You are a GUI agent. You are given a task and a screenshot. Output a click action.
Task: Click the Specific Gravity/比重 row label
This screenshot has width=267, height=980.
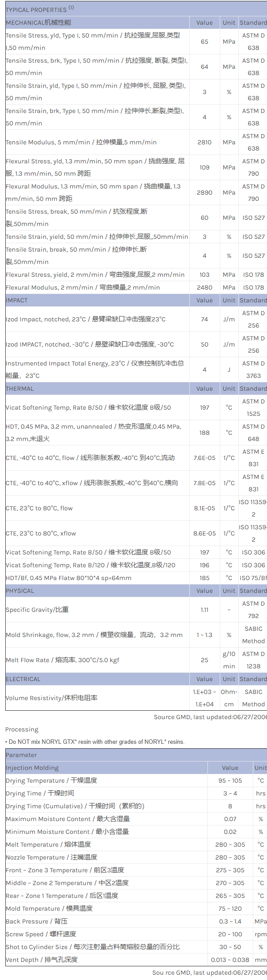click(37, 610)
